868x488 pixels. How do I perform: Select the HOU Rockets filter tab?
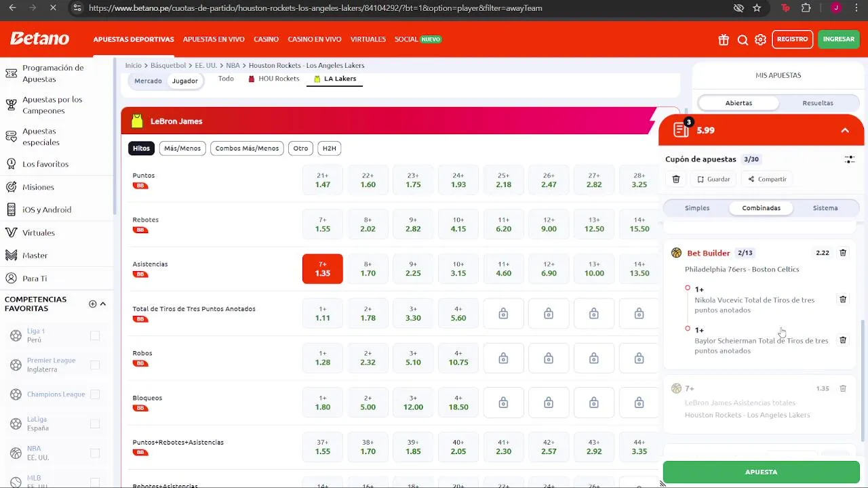coord(274,79)
